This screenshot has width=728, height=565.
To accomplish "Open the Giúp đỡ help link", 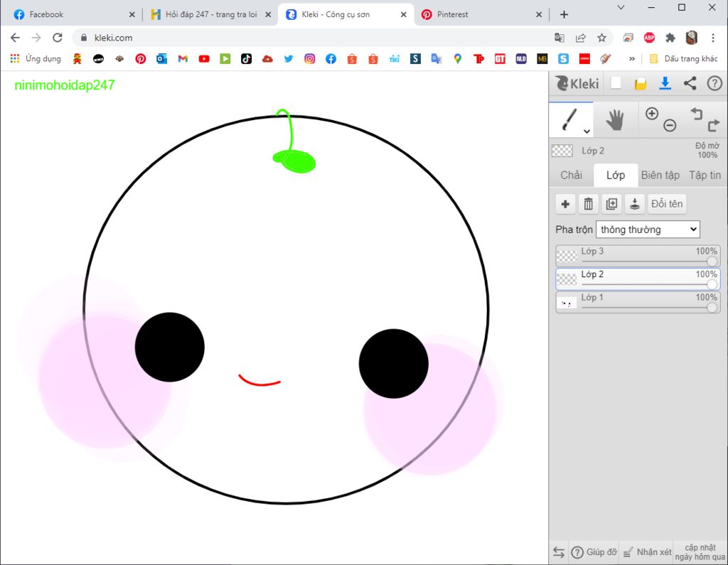I will [x=595, y=552].
